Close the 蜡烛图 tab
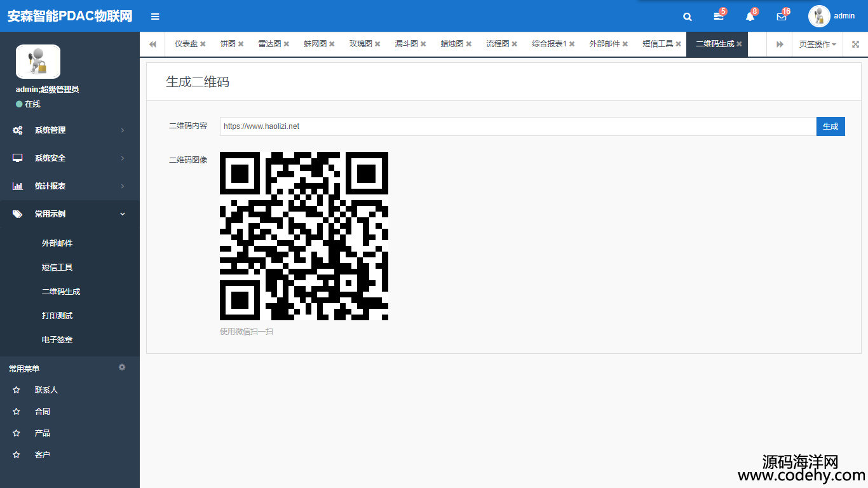This screenshot has height=488, width=868. (469, 44)
